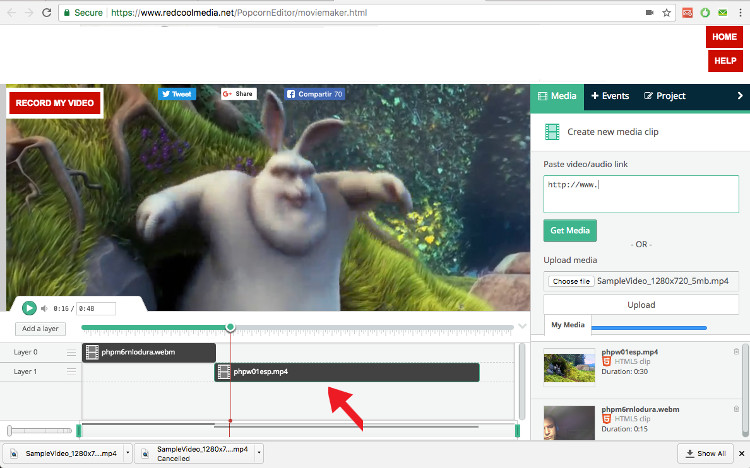Open the first download item's dropdown arrow

pyautogui.click(x=125, y=453)
